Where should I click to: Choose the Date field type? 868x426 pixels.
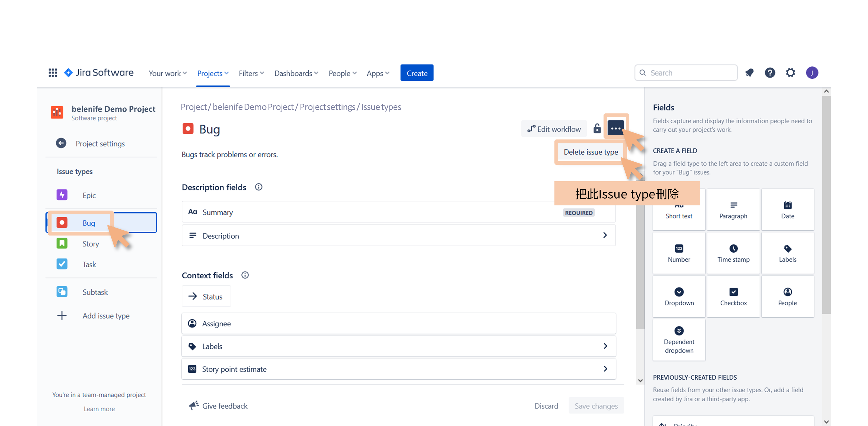[x=787, y=210]
